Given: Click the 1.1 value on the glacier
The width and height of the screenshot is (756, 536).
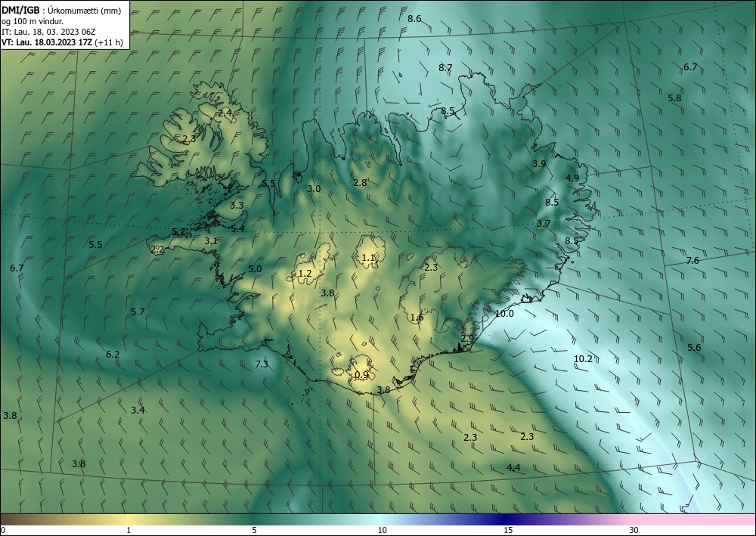Looking at the screenshot, I should [x=368, y=258].
